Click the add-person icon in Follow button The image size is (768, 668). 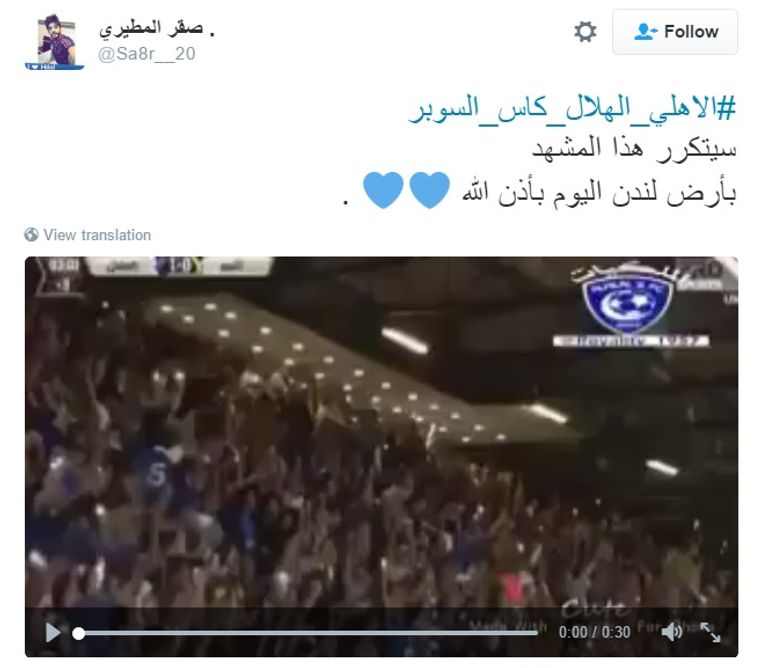point(646,32)
